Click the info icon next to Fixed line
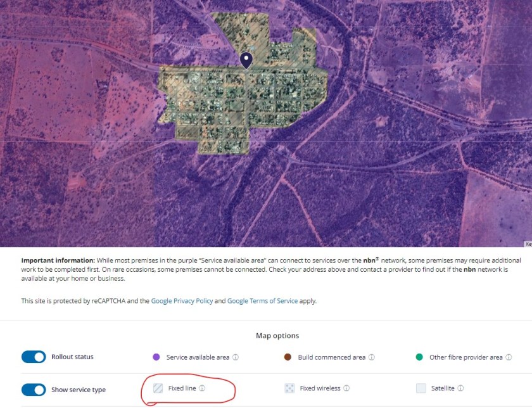This screenshot has height=408, width=532. pyautogui.click(x=202, y=388)
